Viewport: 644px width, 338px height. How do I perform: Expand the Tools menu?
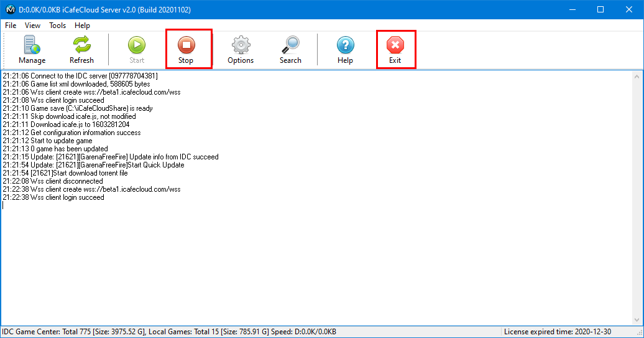(57, 26)
